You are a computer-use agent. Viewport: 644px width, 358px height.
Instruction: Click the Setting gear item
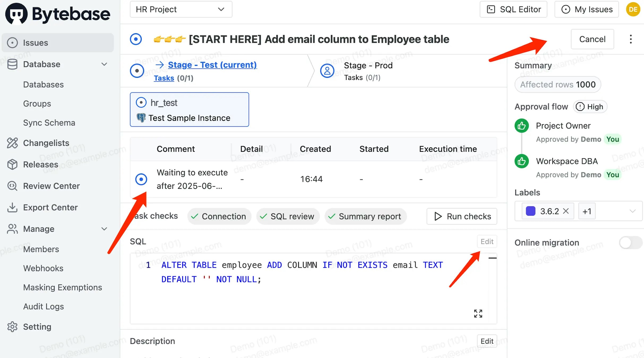(x=37, y=327)
